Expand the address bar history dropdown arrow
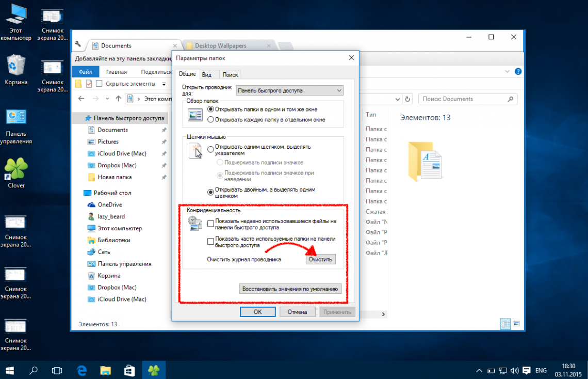588x379 pixels. tap(397, 99)
